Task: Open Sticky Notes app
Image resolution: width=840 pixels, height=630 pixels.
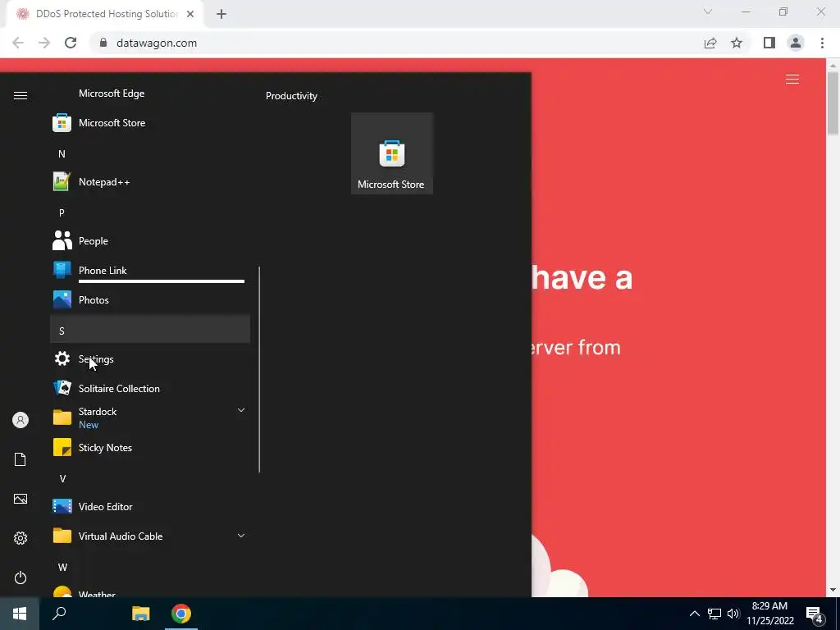Action: [x=150, y=447]
